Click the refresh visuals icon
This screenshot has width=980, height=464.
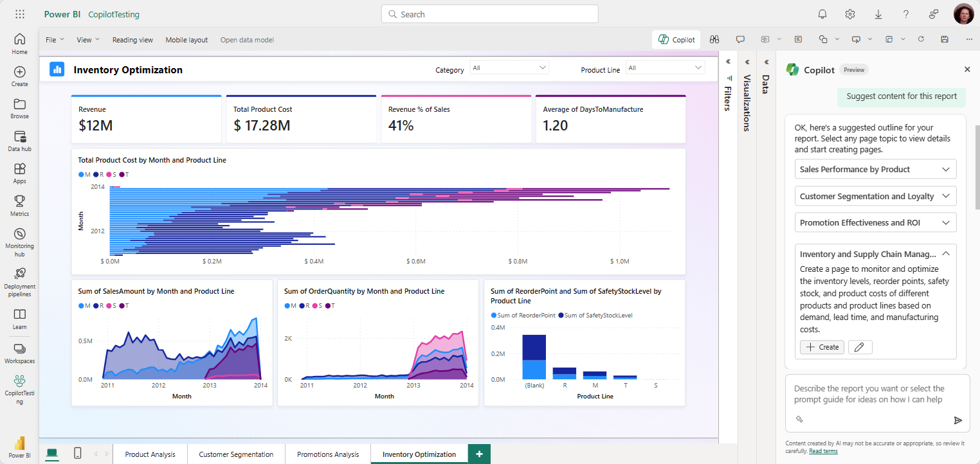coord(921,39)
